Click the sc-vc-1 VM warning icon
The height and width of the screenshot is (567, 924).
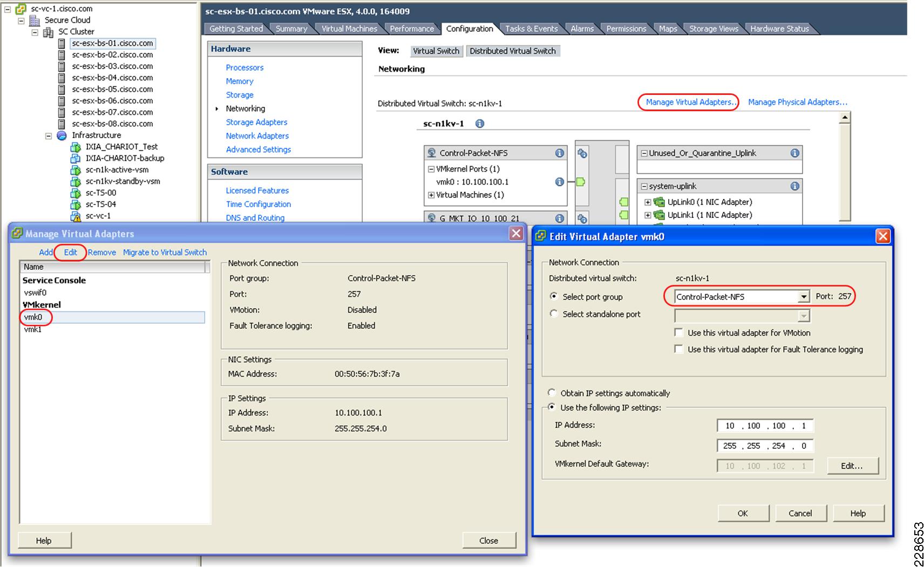[76, 216]
